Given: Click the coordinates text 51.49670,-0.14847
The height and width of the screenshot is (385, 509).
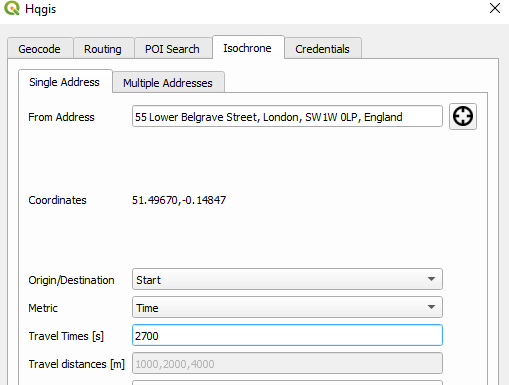Looking at the screenshot, I should [179, 200].
